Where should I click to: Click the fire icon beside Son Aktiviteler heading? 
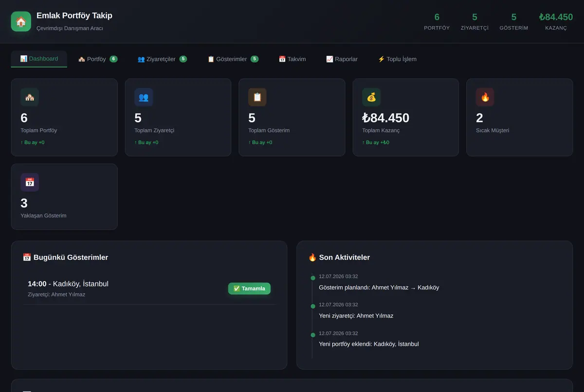click(312, 257)
